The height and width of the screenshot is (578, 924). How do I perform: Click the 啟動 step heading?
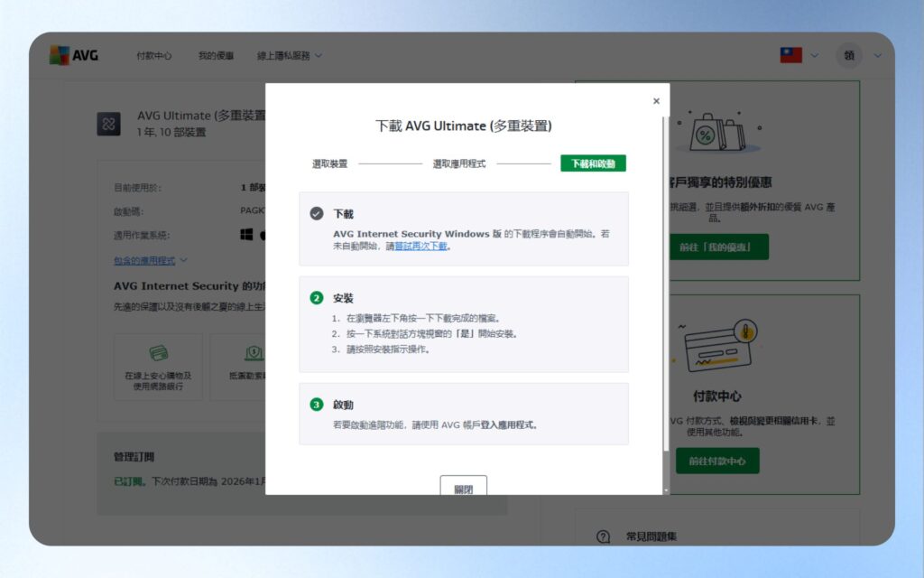[343, 405]
